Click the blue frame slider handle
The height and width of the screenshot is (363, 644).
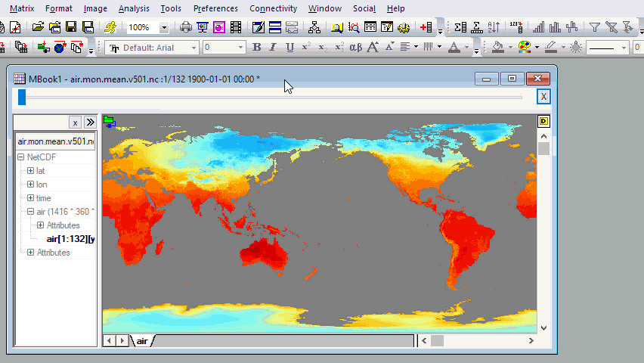[22, 97]
